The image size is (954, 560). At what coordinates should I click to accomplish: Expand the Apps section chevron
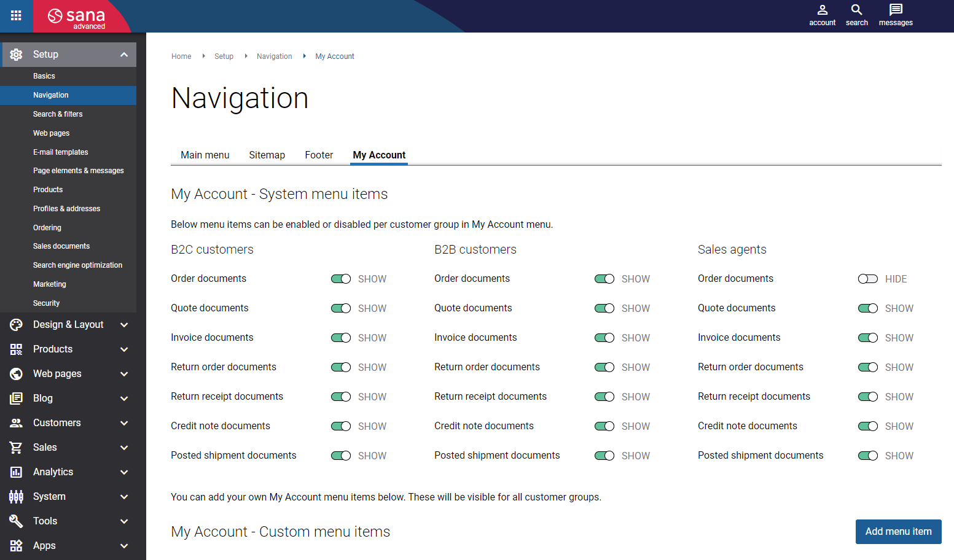[124, 546]
